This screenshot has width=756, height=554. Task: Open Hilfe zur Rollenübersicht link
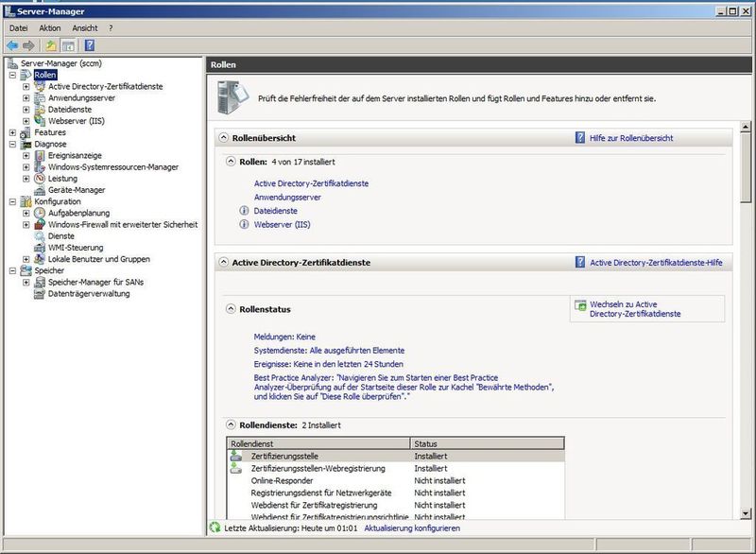(x=631, y=138)
